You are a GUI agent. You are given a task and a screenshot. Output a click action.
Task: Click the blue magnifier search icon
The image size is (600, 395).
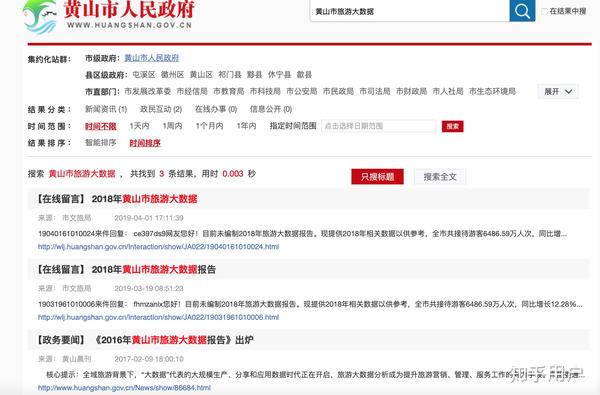click(522, 11)
